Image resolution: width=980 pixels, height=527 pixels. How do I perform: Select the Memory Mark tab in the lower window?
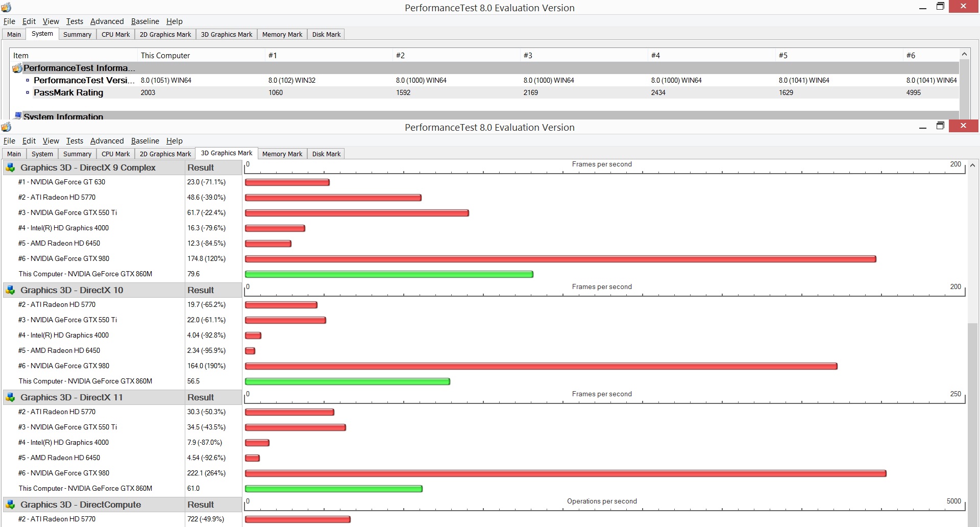click(282, 154)
